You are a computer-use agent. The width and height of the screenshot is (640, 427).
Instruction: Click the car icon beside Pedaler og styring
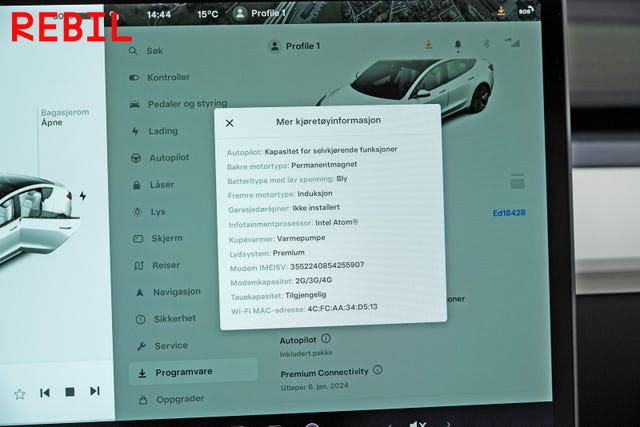point(135,105)
